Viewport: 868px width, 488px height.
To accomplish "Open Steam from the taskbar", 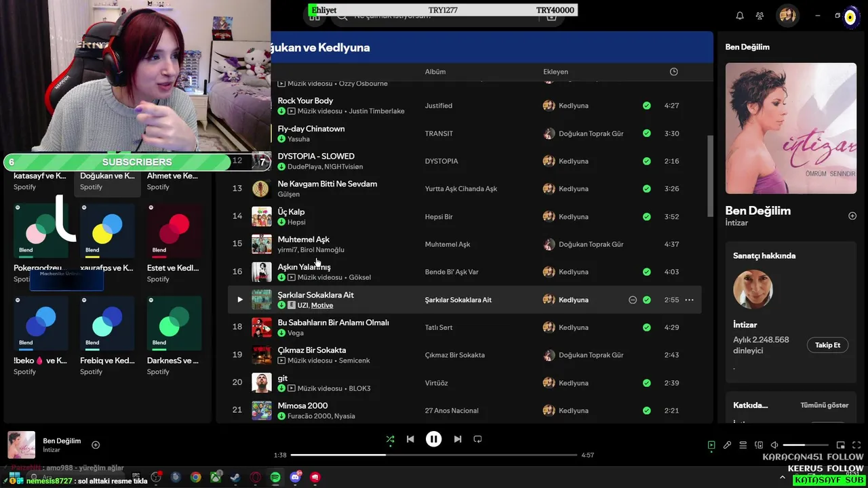I will (x=235, y=477).
